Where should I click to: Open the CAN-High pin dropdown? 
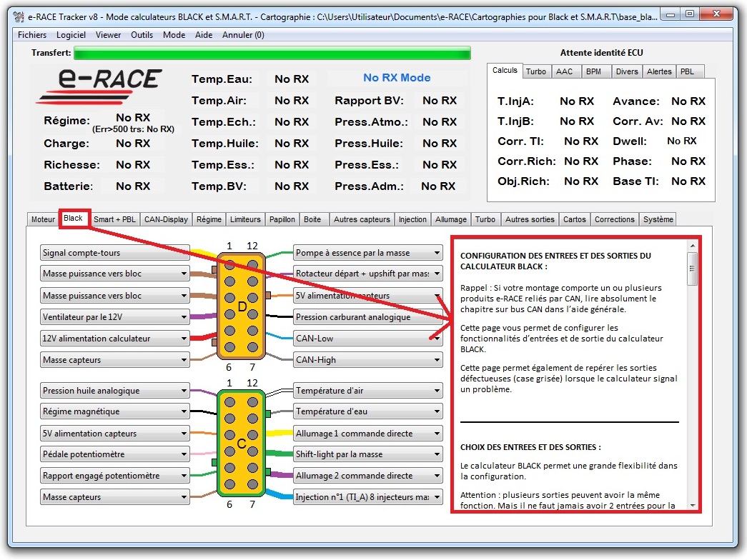coord(436,360)
